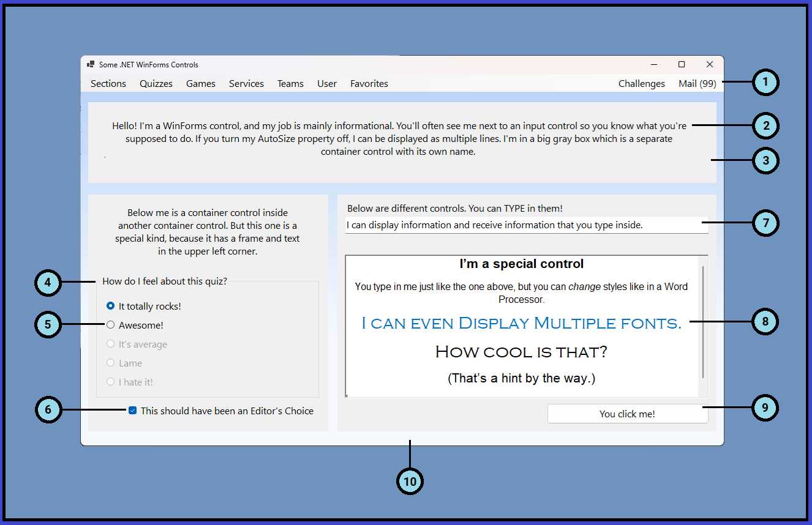Viewport: 812px width, 525px height.
Task: Open Mail (99) menu item
Action: [697, 84]
